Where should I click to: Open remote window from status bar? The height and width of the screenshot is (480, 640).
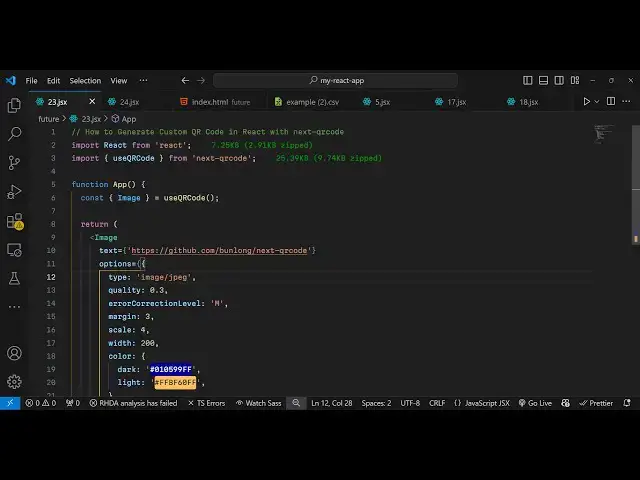click(x=10, y=403)
